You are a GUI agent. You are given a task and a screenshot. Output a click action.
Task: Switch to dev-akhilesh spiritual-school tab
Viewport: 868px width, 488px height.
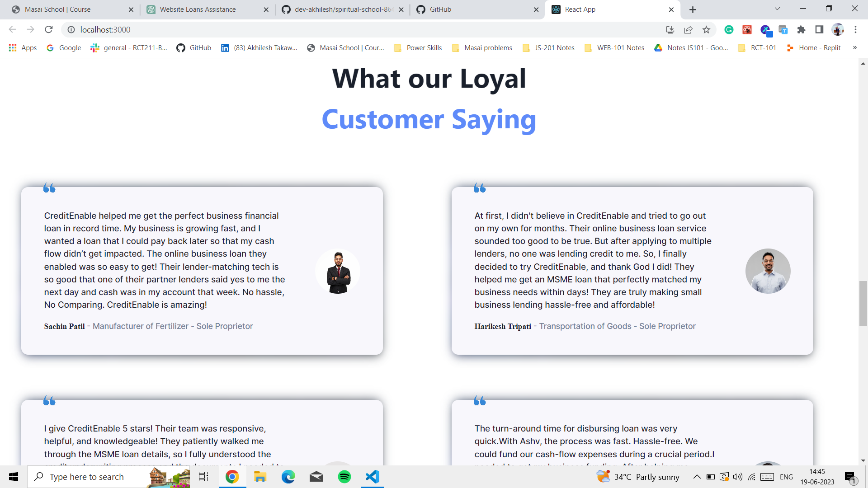coord(344,9)
